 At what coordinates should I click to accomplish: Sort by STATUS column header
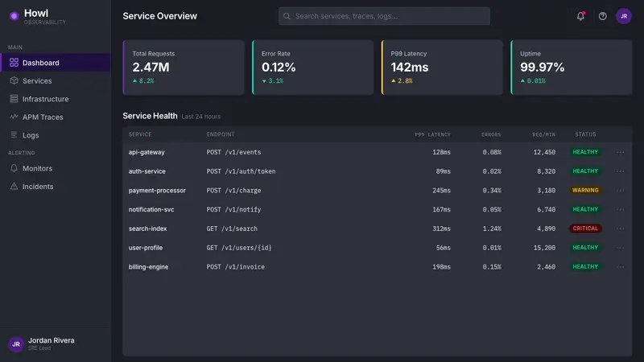pyautogui.click(x=585, y=134)
